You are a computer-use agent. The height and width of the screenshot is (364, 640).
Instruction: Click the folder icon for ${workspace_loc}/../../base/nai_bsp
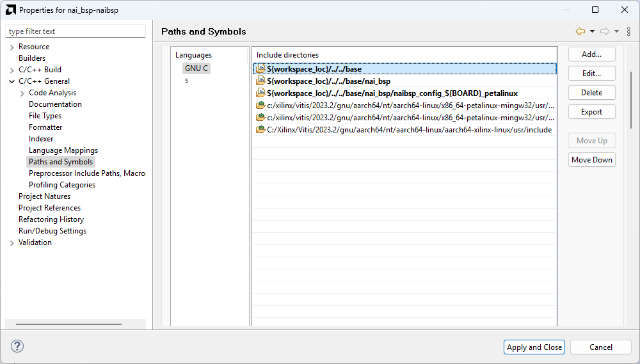point(260,81)
